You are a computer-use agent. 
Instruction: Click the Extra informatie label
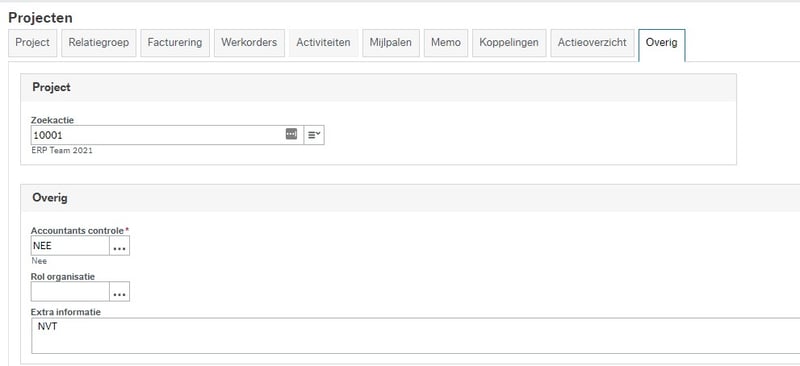[x=66, y=312]
